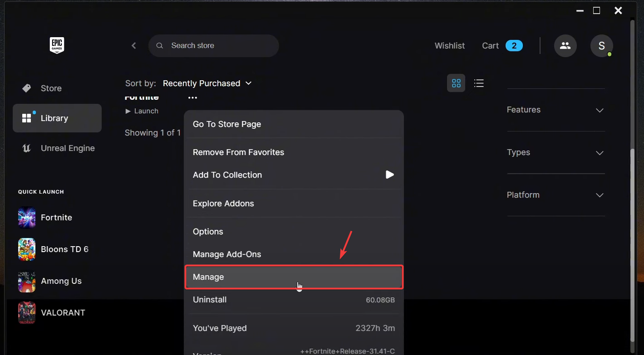Click Bloons TD 6 label in Quick Launch

click(64, 249)
